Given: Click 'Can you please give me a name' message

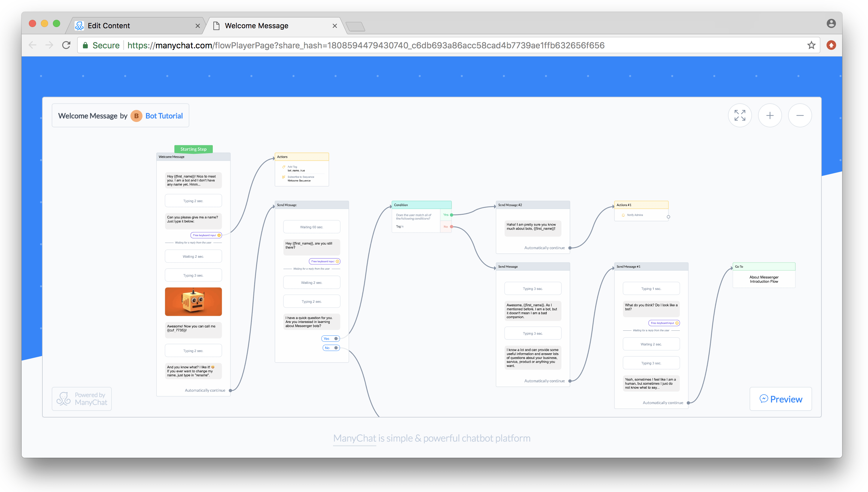Looking at the screenshot, I should [x=194, y=221].
